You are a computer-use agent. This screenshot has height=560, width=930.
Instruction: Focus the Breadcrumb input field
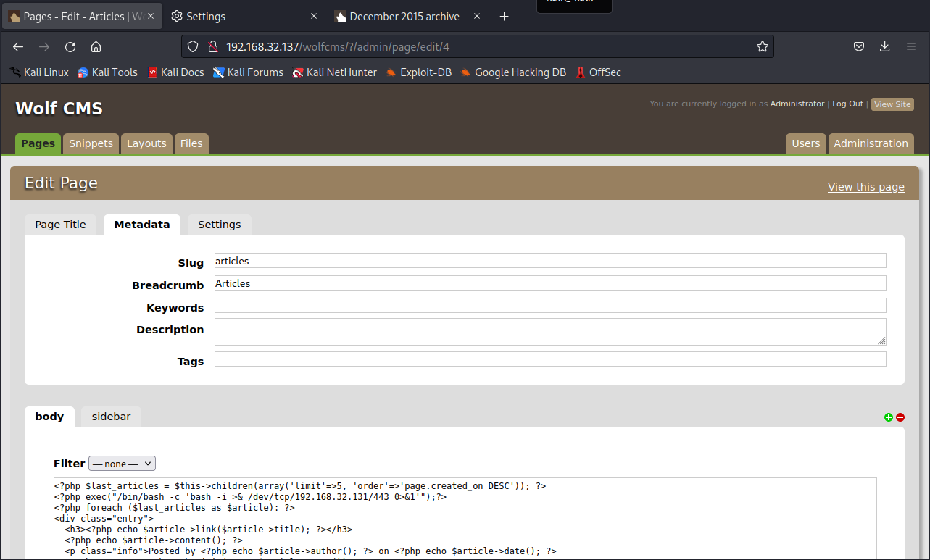click(550, 283)
